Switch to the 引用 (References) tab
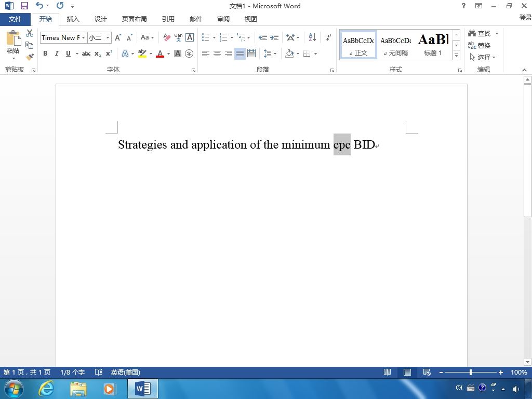This screenshot has width=532, height=399. [168, 19]
